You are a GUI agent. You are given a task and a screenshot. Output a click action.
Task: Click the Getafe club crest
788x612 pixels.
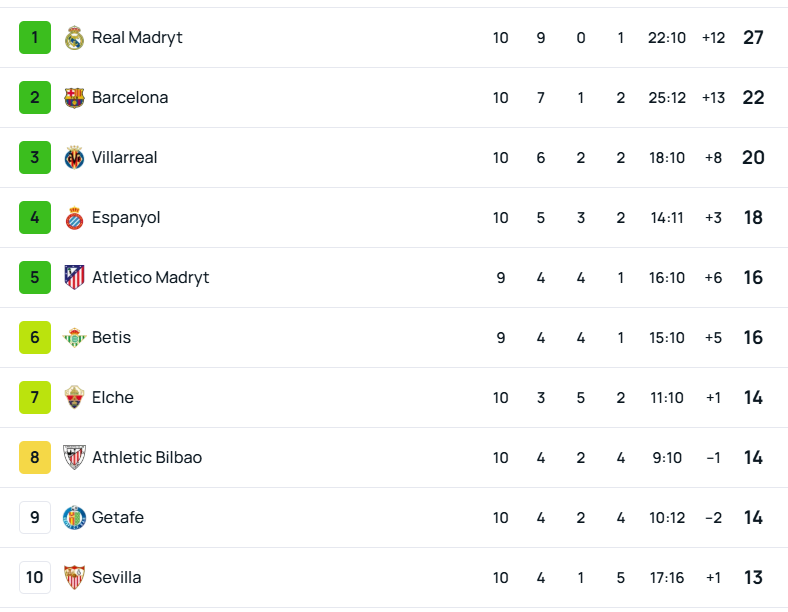tap(74, 518)
